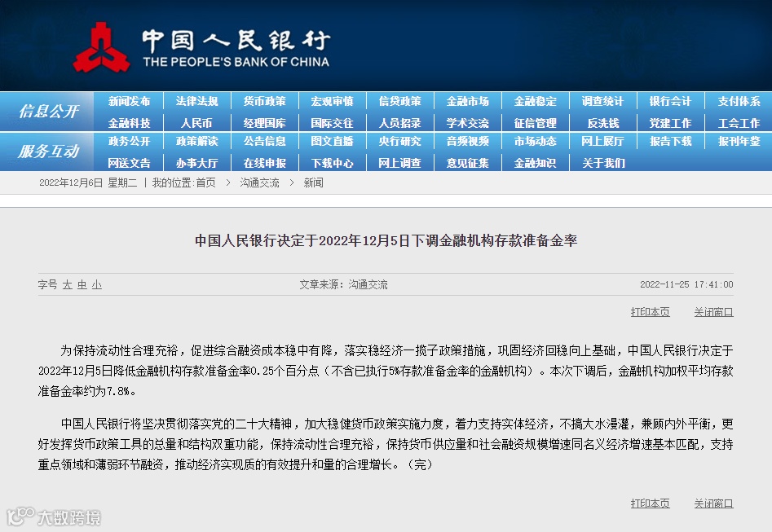Click the People's Bank of China red logo
Screen dimensions: 772x532
point(101,47)
